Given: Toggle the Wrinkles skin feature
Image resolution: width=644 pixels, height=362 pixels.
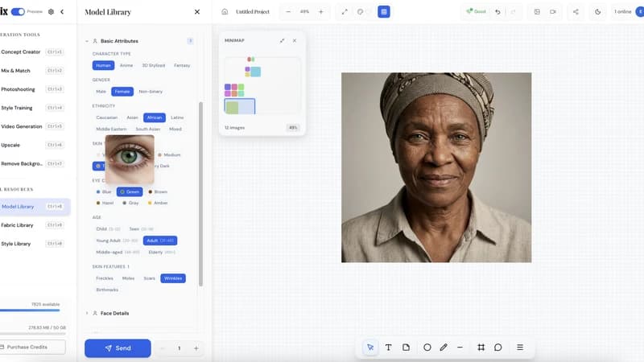Looking at the screenshot, I should point(173,278).
